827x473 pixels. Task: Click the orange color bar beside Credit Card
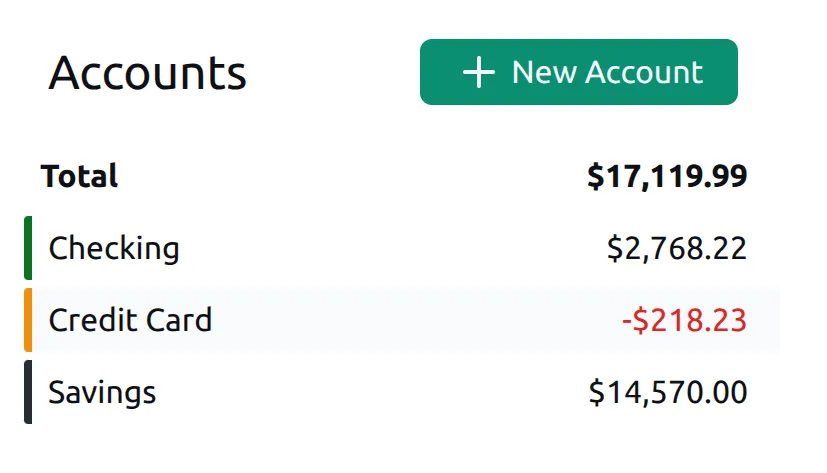point(28,320)
